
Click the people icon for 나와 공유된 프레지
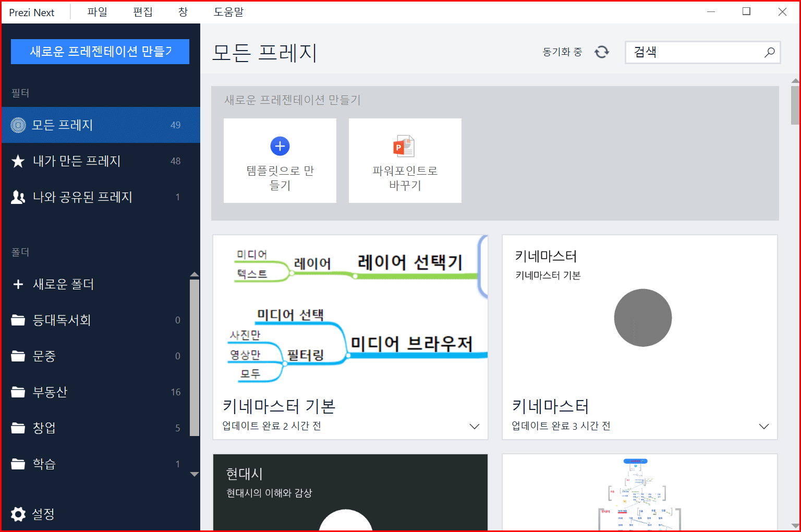18,197
